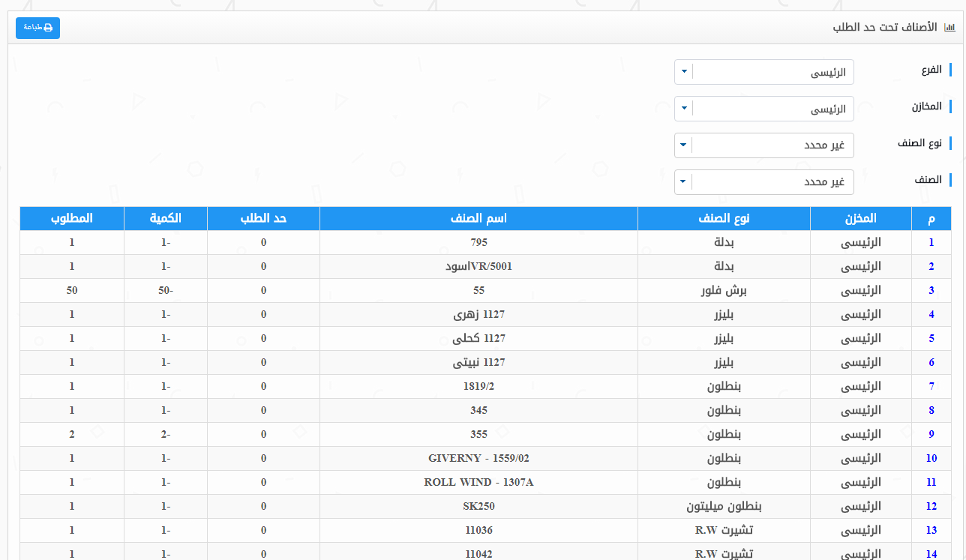The width and height of the screenshot is (966, 560).
Task: Click the نوع الصنف combo box showing غير محدد
Action: pyautogui.click(x=772, y=145)
